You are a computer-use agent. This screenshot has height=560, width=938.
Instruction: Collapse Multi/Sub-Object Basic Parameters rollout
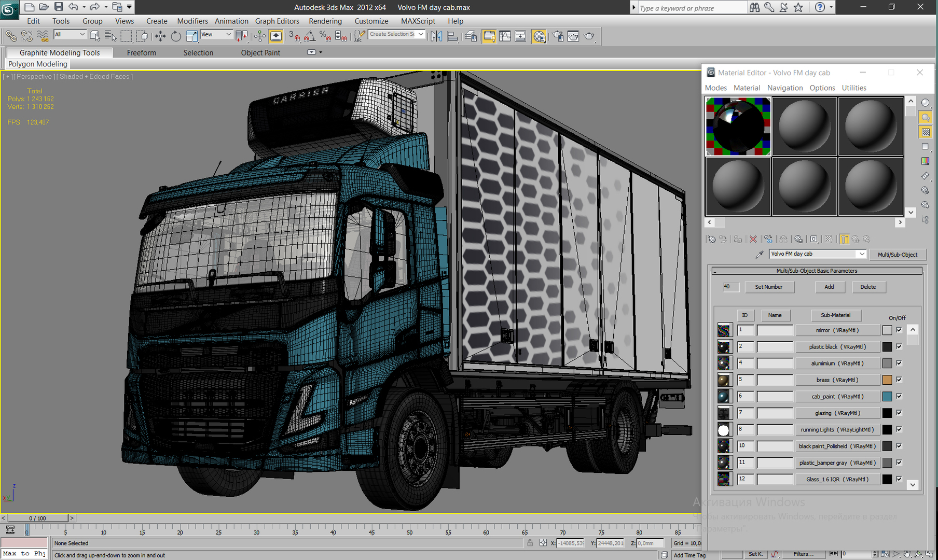[x=817, y=271]
